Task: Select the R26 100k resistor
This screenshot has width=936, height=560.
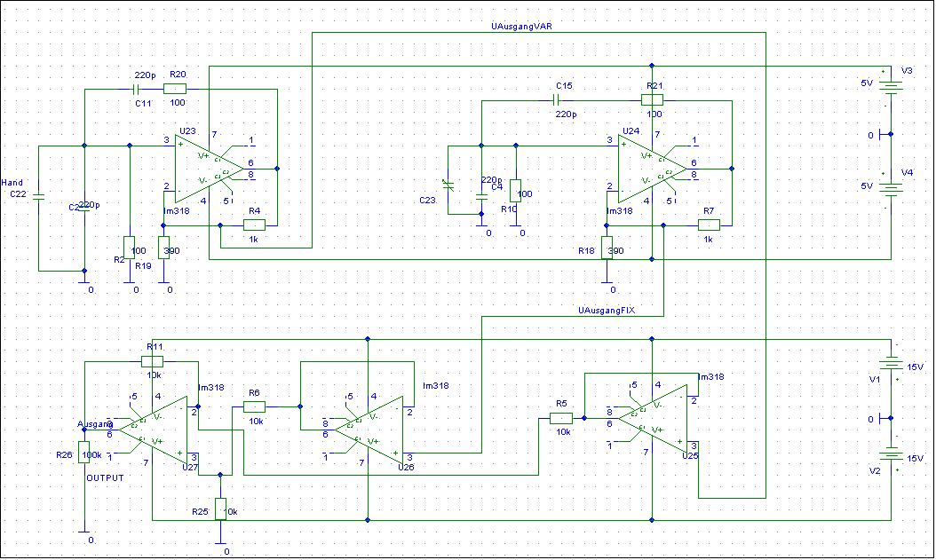Action: (83, 449)
